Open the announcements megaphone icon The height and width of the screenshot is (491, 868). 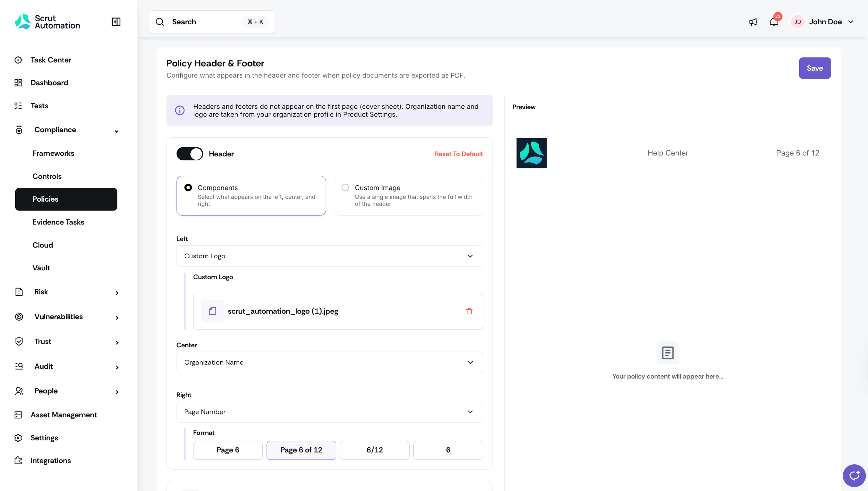(x=753, y=22)
